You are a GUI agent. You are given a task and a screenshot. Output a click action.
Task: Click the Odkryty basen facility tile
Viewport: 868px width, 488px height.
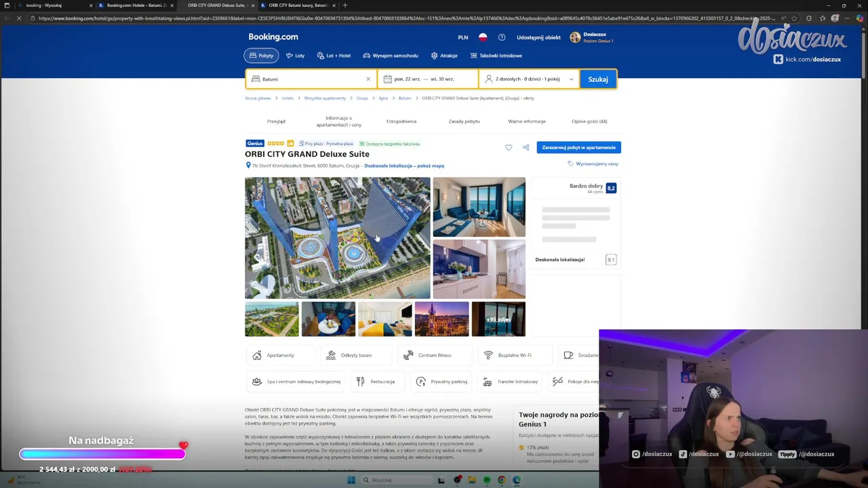pyautogui.click(x=357, y=355)
